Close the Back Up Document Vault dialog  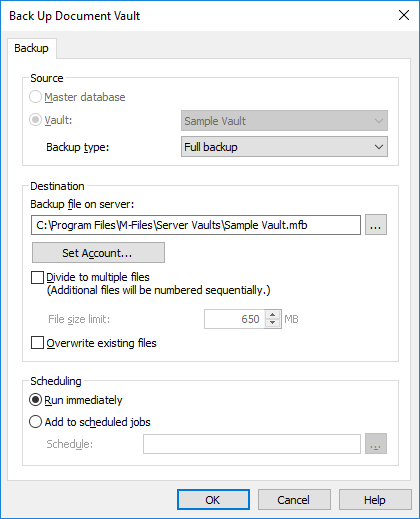tap(404, 15)
